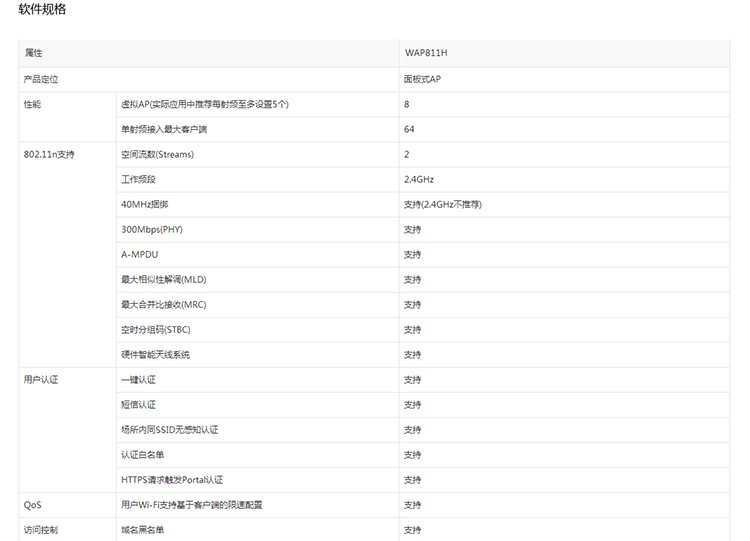Image resolution: width=750 pixels, height=541 pixels.
Task: Select the 最大相似性解调(MLD) cell
Action: point(257,280)
